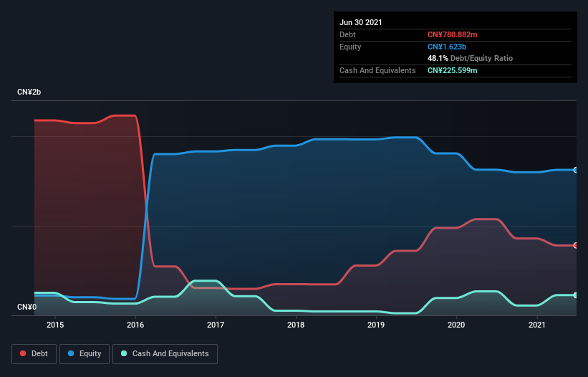Select the red Debt endpoint marker
The width and height of the screenshot is (588, 377).
(576, 245)
